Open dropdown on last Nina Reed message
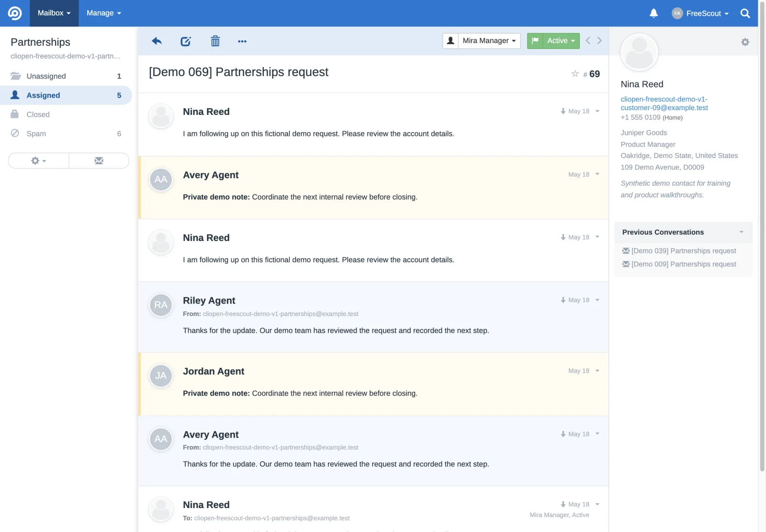 (597, 504)
